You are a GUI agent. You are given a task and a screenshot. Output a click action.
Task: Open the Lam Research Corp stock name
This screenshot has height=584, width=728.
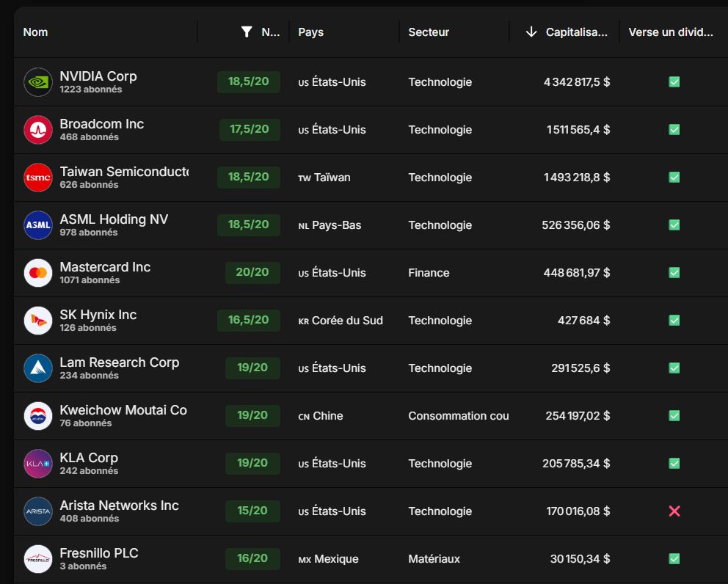[x=120, y=362]
